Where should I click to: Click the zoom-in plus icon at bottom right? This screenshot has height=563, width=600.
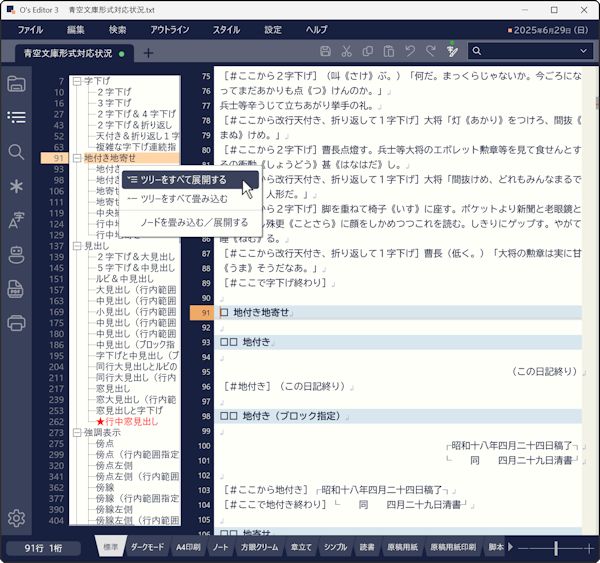pyautogui.click(x=590, y=548)
